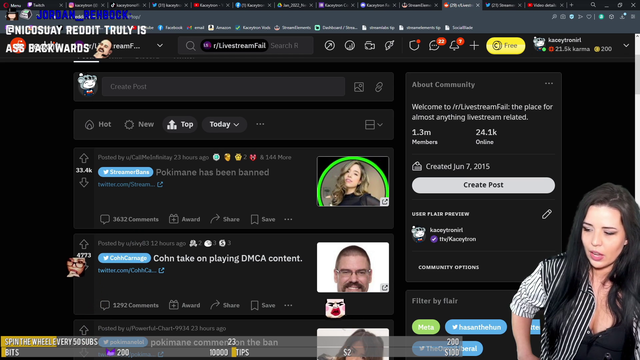Upvote the Pokimane has been banned post
The width and height of the screenshot is (640, 360).
click(84, 158)
